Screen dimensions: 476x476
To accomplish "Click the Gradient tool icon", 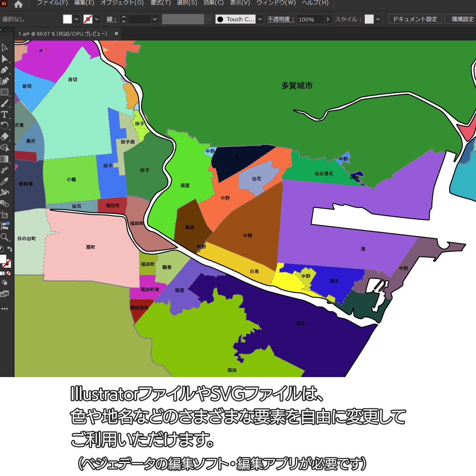I will 4,159.
